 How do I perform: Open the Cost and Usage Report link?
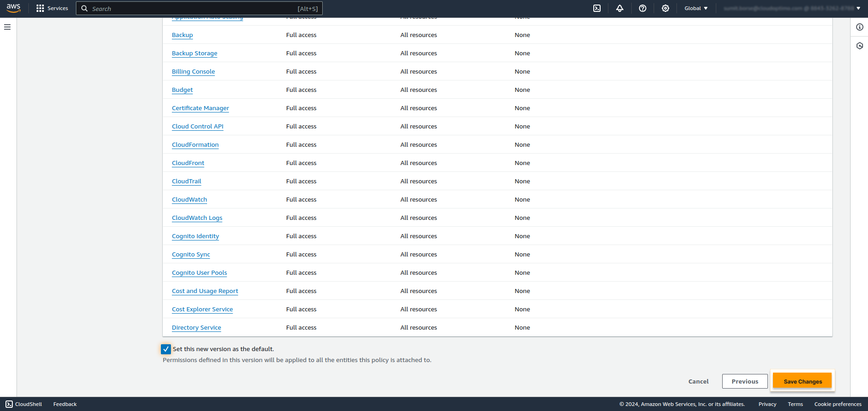click(205, 291)
